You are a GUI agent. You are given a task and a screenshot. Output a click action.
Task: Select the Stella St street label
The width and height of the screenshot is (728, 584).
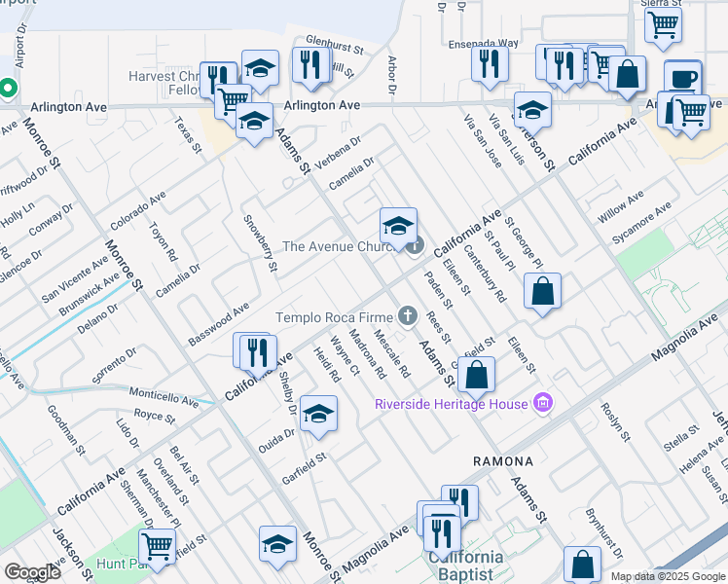[x=681, y=438]
